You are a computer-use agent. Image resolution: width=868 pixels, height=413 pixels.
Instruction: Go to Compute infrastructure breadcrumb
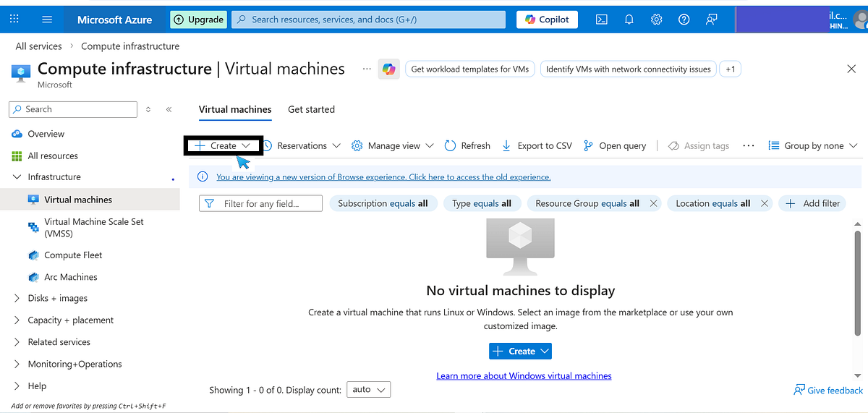pos(130,46)
